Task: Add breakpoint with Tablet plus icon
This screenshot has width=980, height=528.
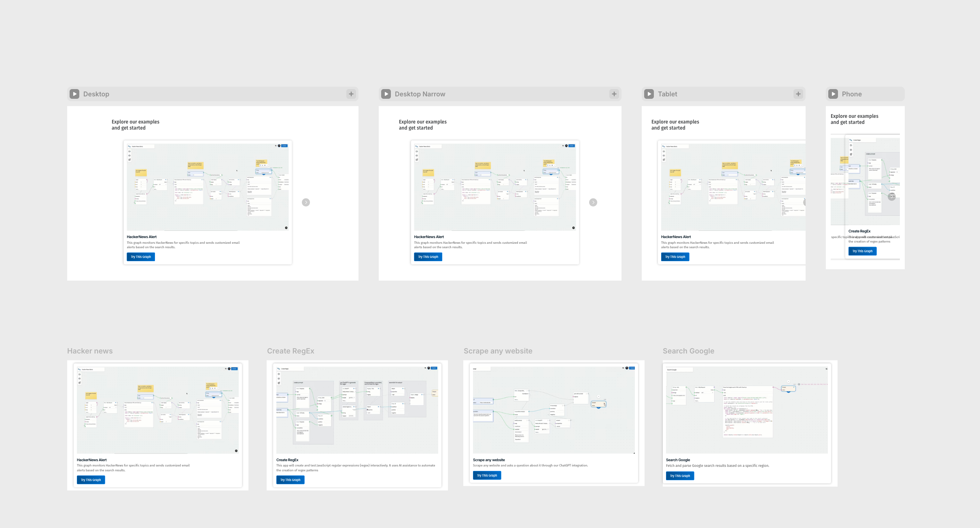Action: pos(798,94)
